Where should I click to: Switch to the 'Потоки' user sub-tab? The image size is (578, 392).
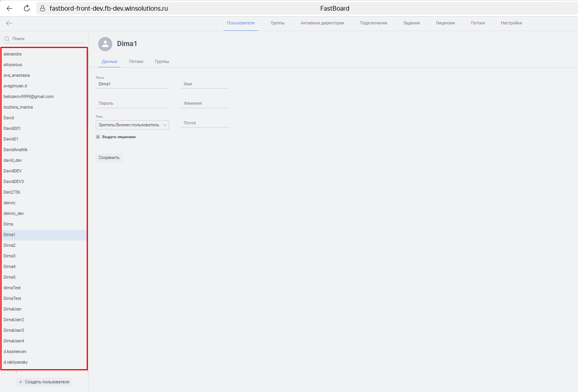[136, 62]
